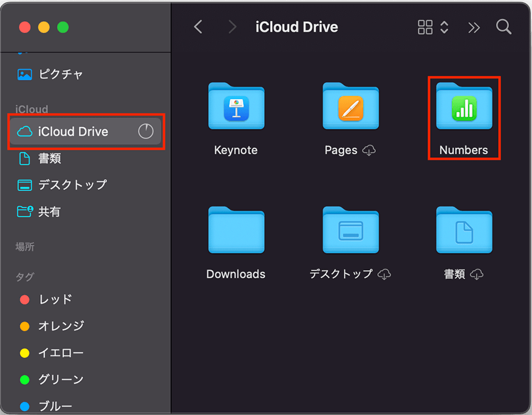Viewport: 532px width, 415px height.
Task: Open the Pages folder
Action: click(351, 106)
